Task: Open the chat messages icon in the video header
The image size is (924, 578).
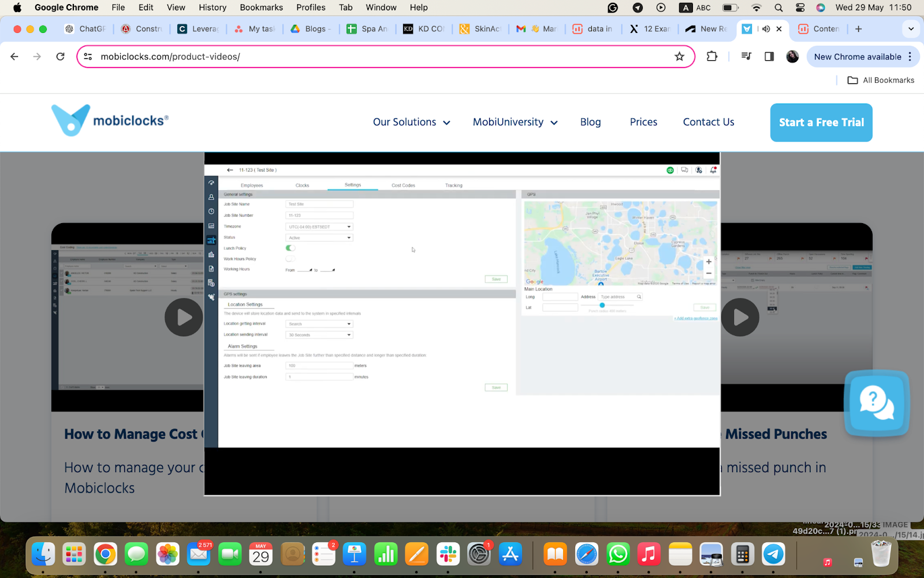Action: pos(684,170)
